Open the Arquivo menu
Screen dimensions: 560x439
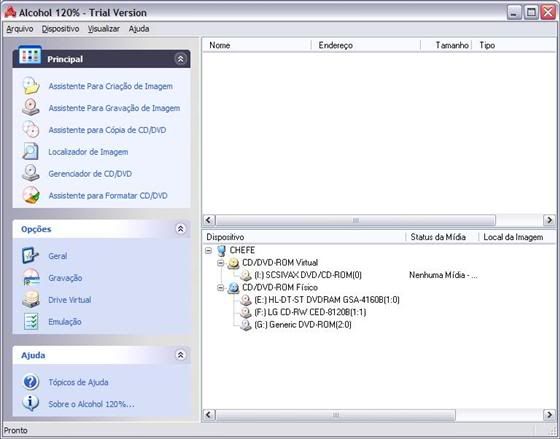[x=20, y=29]
